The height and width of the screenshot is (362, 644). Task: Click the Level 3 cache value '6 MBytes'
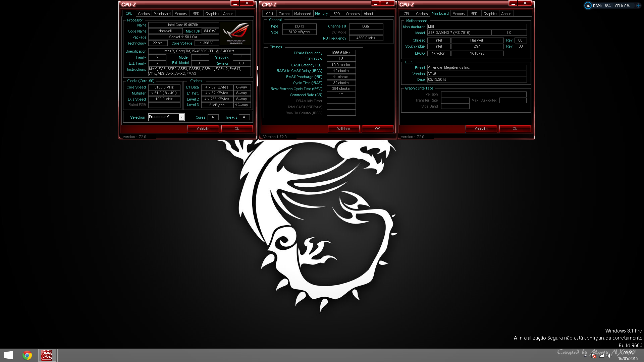point(217,105)
